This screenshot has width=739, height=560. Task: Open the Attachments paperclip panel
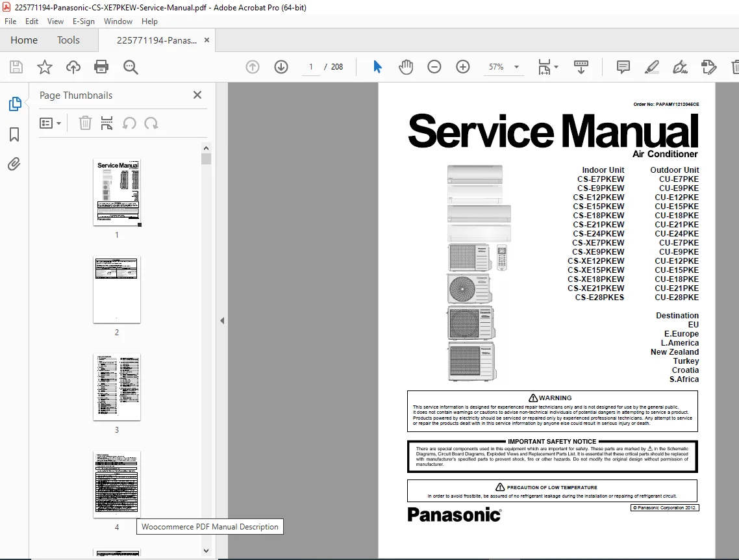[14, 164]
